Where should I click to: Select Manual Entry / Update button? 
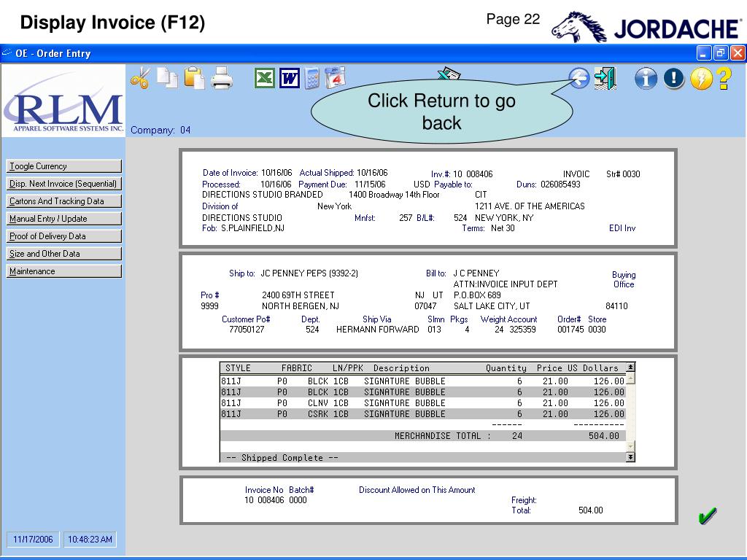point(64,219)
